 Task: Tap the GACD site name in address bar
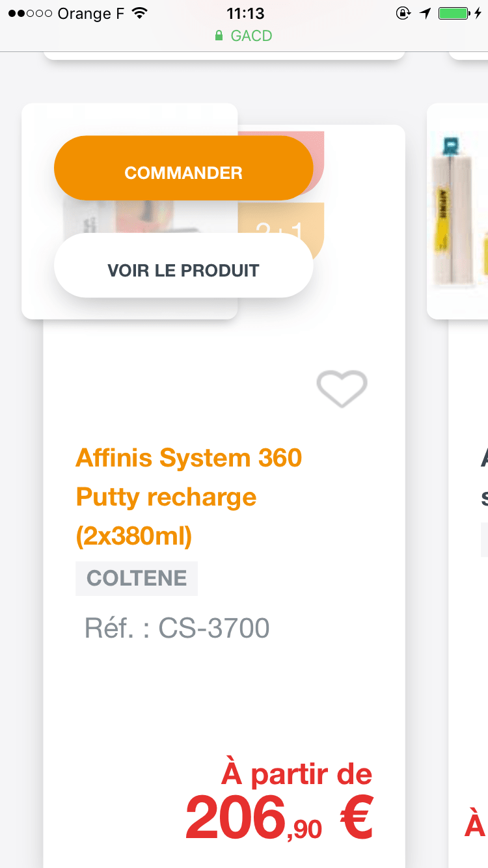(251, 36)
